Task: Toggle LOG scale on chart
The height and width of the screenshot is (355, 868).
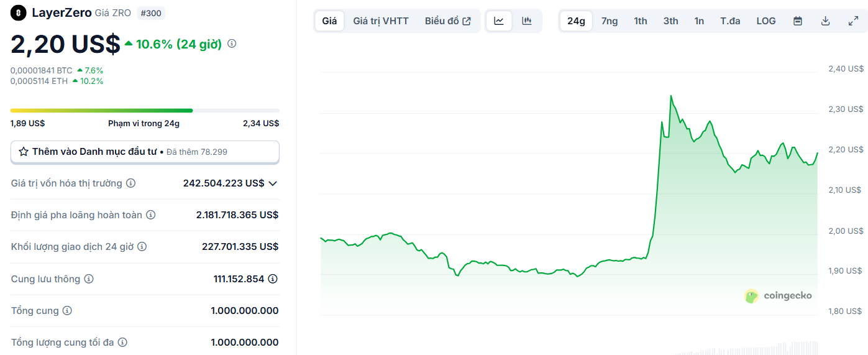Action: pos(766,21)
